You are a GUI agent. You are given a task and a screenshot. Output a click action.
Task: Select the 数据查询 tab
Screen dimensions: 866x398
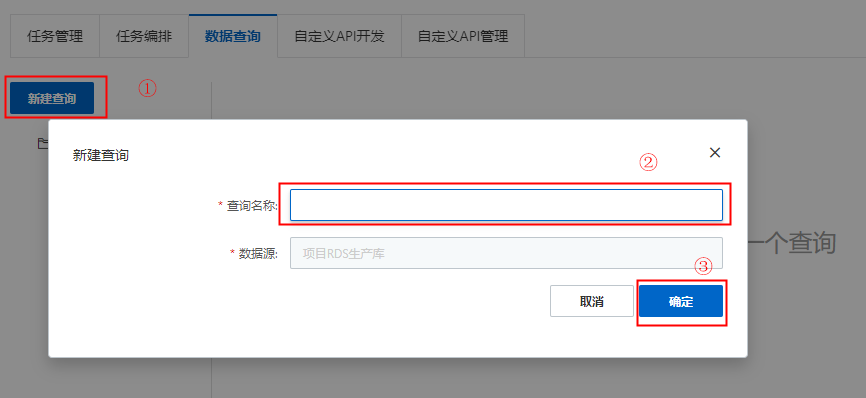[x=233, y=36]
